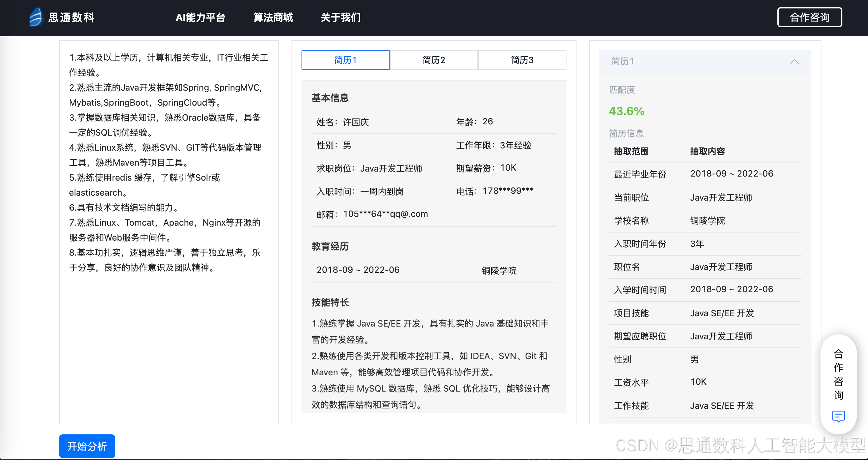This screenshot has width=868, height=460.
Task: Click the 教育经历 section header
Action: (330, 246)
